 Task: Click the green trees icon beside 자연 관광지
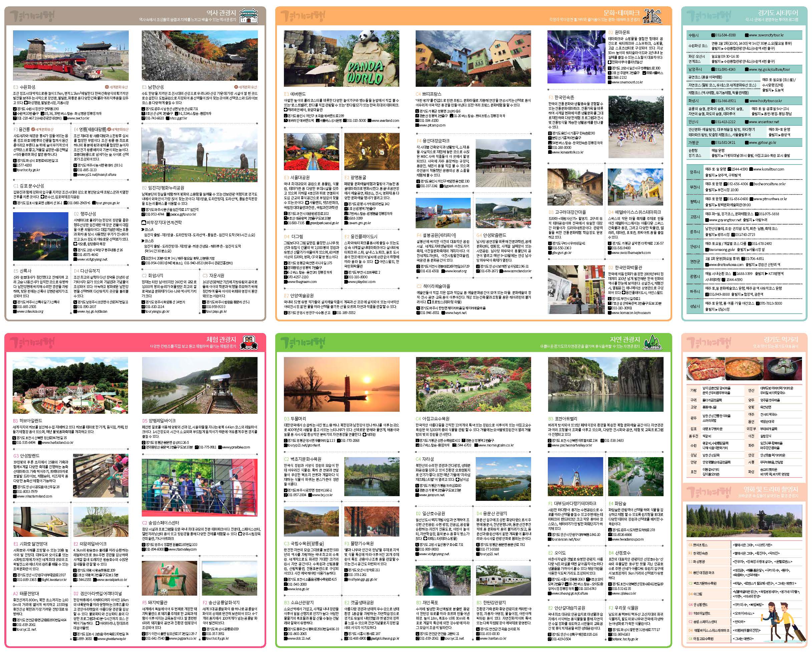tap(653, 342)
